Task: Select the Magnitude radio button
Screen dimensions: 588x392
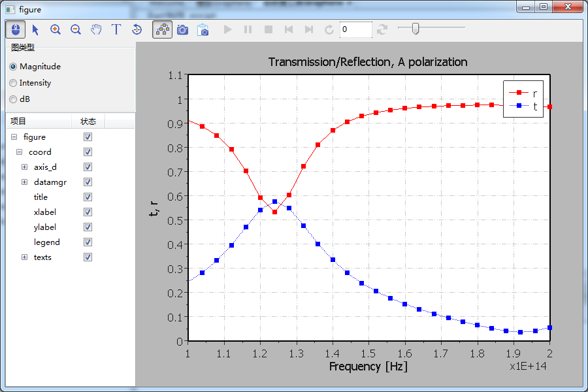Action: [x=14, y=67]
